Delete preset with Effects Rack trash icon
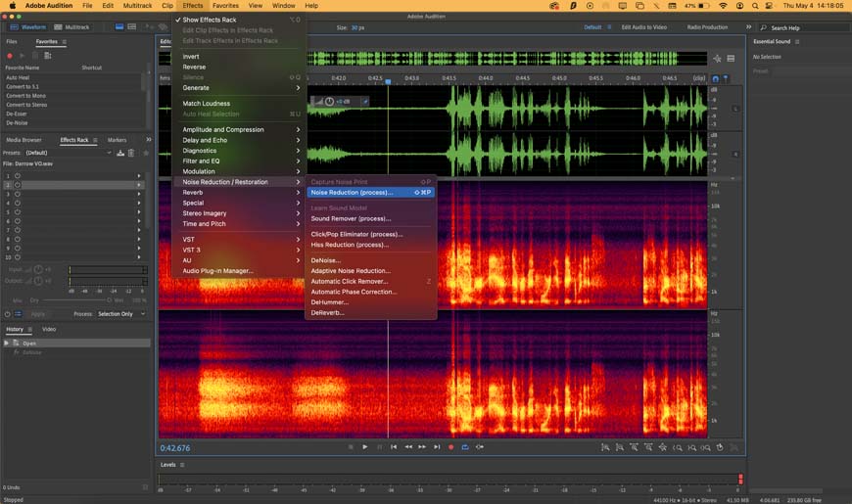The image size is (852, 504). pos(131,153)
